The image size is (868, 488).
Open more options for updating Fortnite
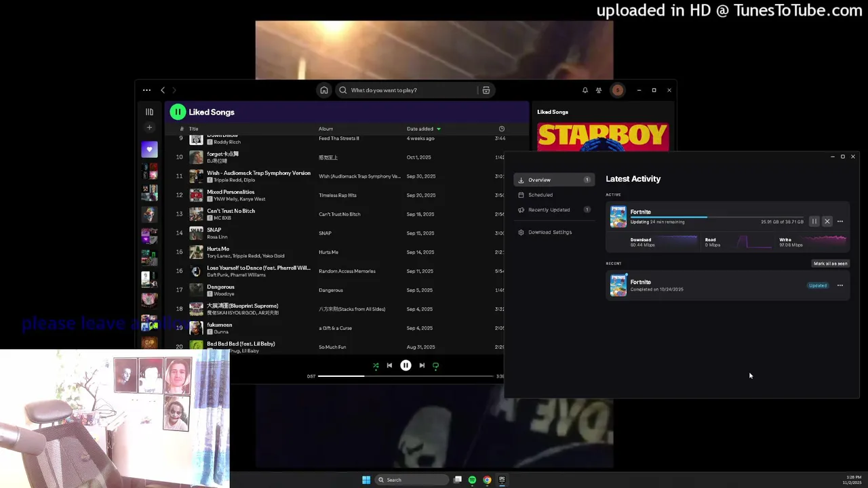coord(840,222)
